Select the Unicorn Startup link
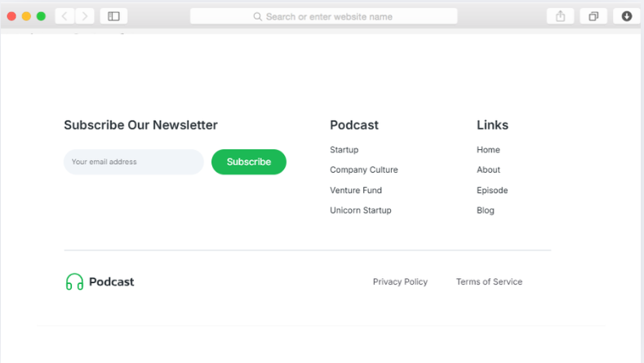 pyautogui.click(x=360, y=210)
